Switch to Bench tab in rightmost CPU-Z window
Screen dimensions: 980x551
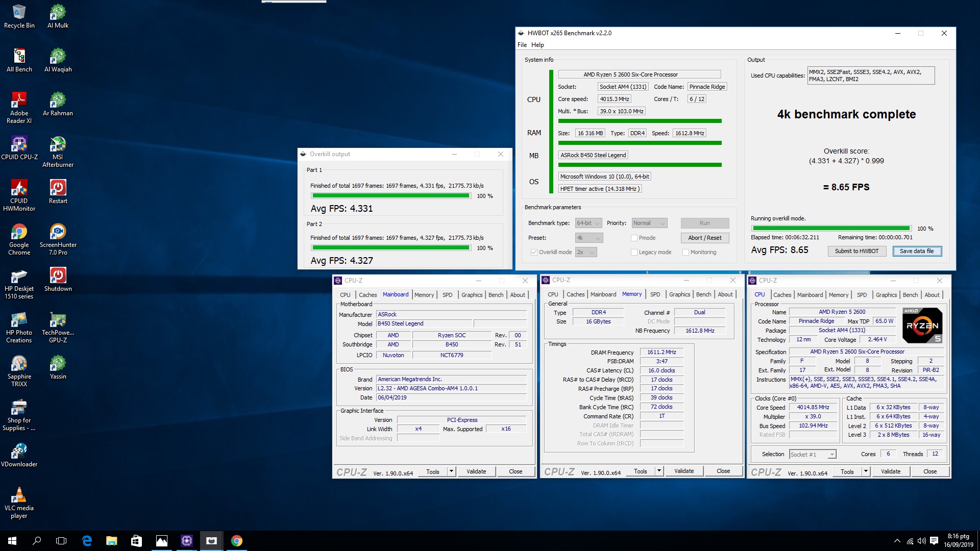[x=910, y=295]
